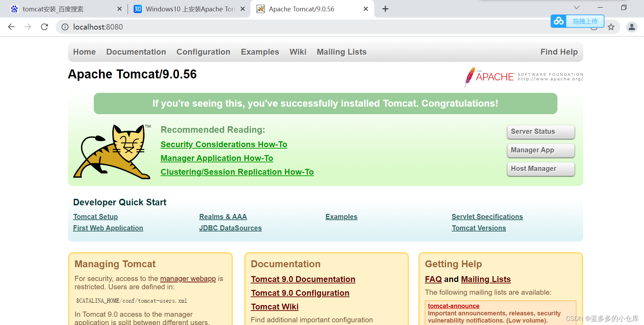Open the Tomcat Setup link
644x325 pixels.
95,217
